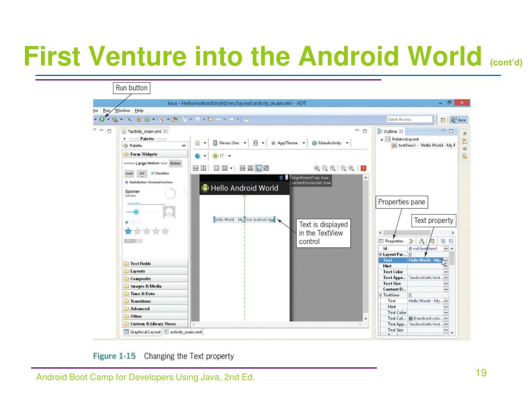Click the screen orientation icon
The height and width of the screenshot is (399, 532).
(x=256, y=143)
